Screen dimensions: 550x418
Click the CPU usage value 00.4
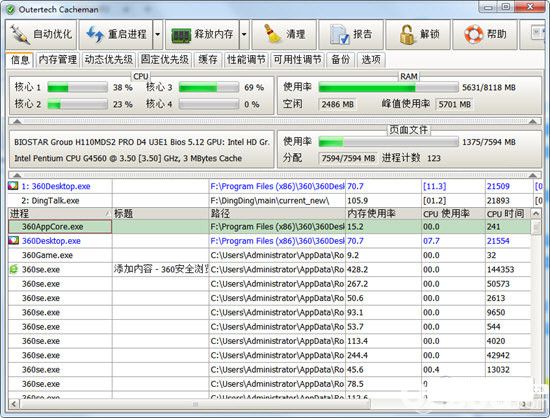[431, 370]
